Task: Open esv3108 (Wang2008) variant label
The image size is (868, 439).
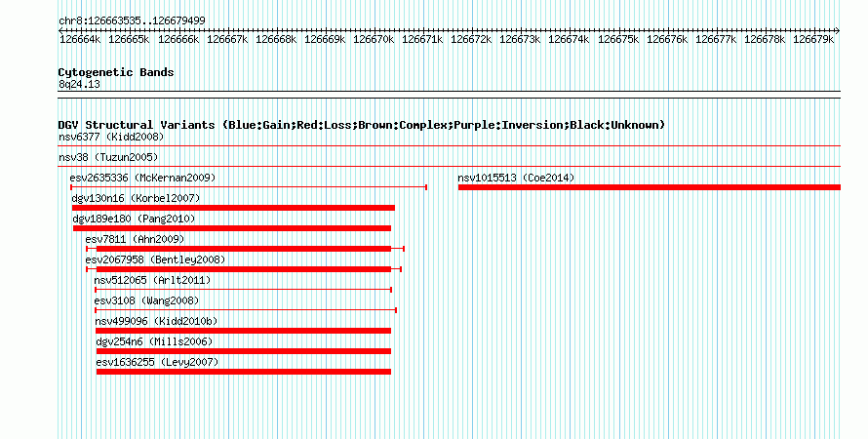Action: pos(146,300)
